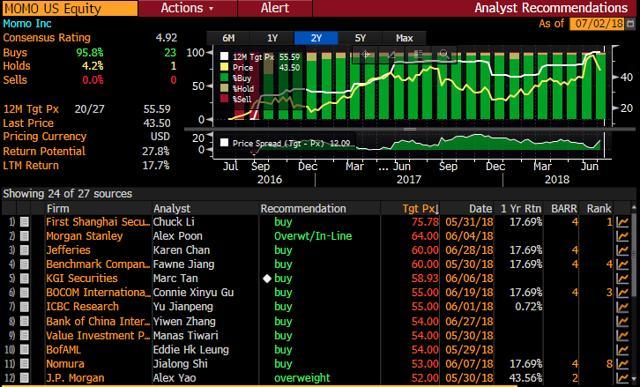Select the pencil annotate tool on the chart
The height and width of the screenshot is (387, 640).
(392, 54)
